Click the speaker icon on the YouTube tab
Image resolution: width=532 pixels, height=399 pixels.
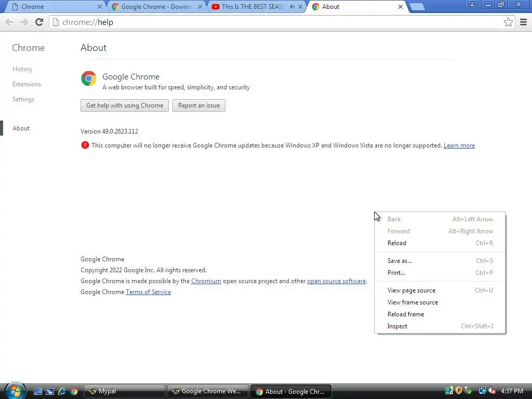pos(292,7)
